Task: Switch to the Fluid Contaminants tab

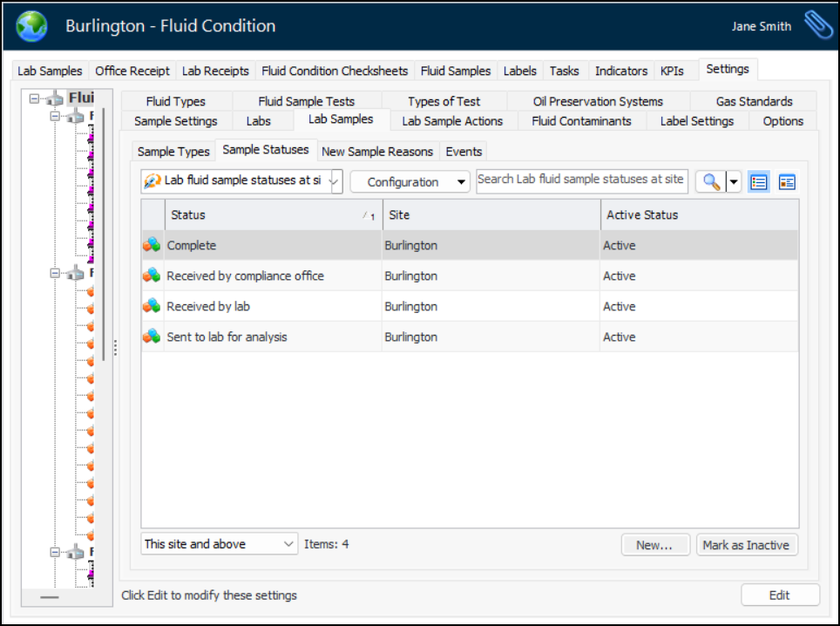Action: [581, 121]
